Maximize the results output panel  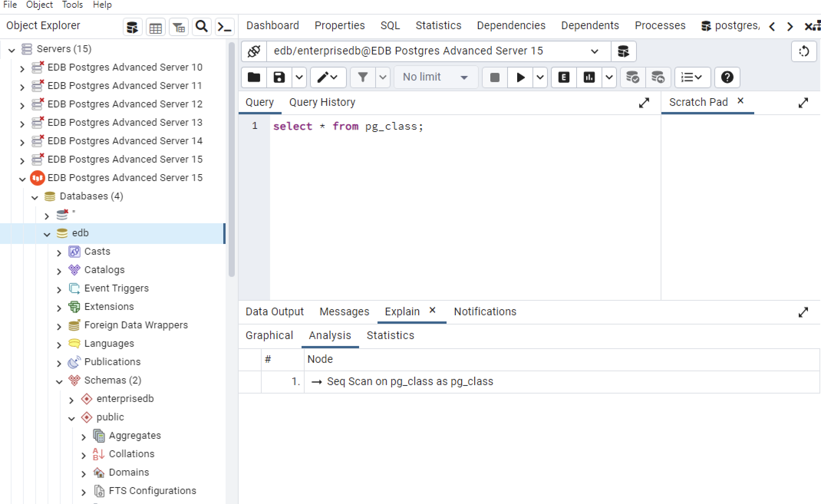(803, 312)
